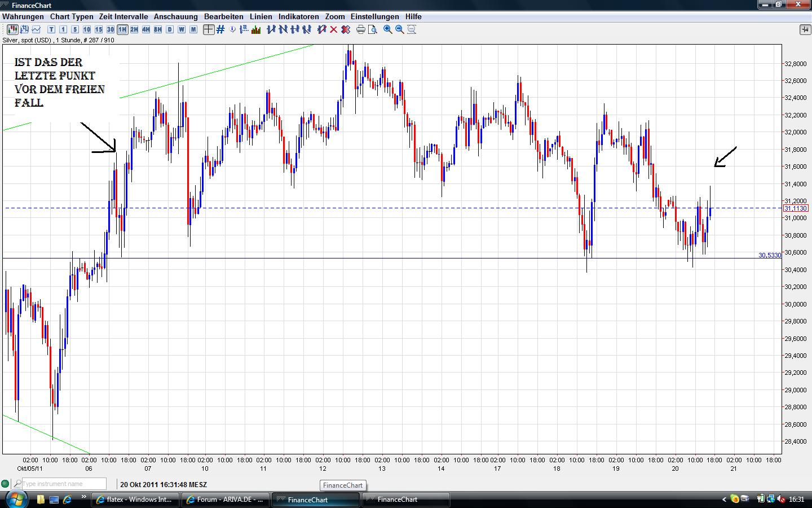This screenshot has height=508, width=812.
Task: Print the chart with printer icon
Action: click(361, 29)
